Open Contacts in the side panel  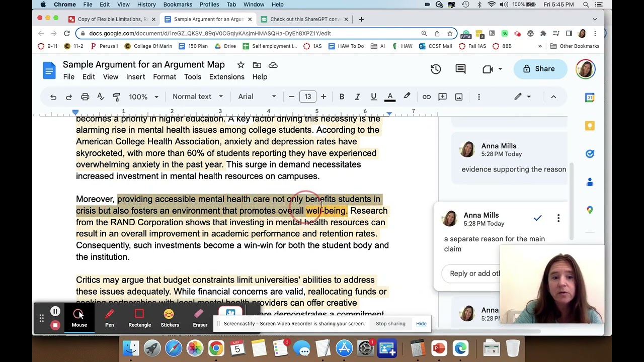click(x=590, y=182)
